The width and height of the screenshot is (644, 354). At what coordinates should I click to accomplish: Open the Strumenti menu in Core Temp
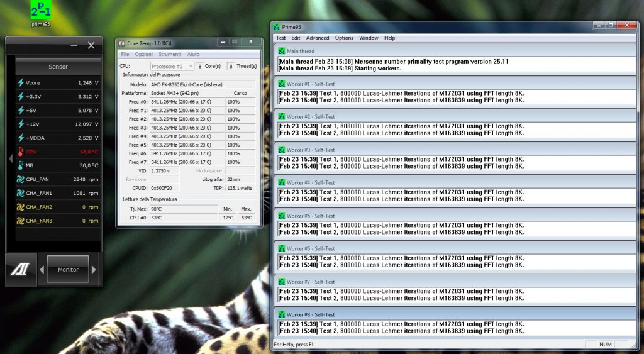170,54
